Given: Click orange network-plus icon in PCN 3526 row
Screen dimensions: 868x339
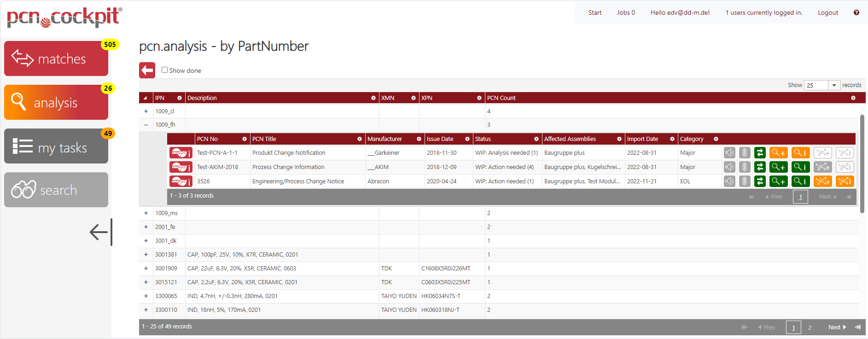Looking at the screenshot, I should (822, 181).
